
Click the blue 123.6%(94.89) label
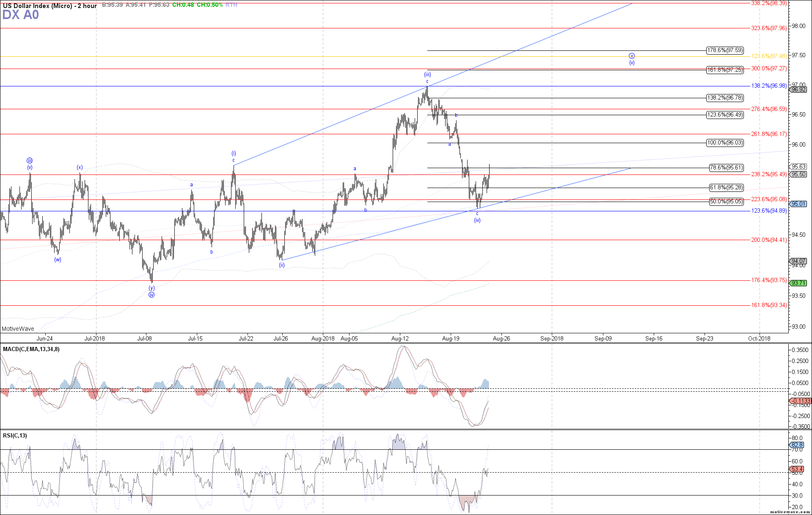769,211
